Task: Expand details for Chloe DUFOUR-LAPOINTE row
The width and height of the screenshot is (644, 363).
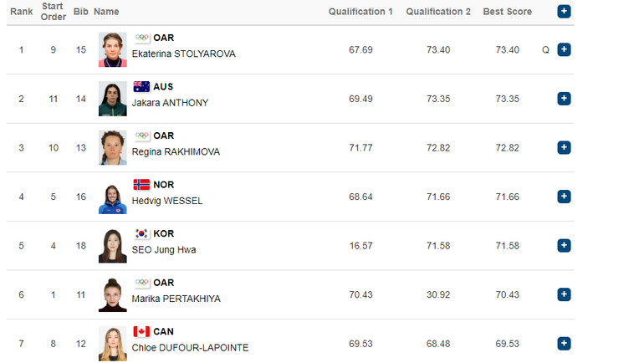Action: 564,343
